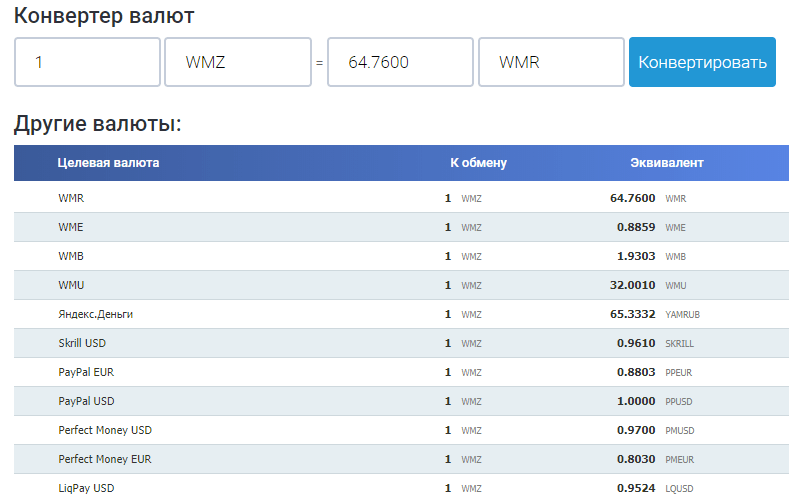Screen dimensions: 807x498
Task: Click the 64.7600 value in the table
Action: click(x=633, y=198)
